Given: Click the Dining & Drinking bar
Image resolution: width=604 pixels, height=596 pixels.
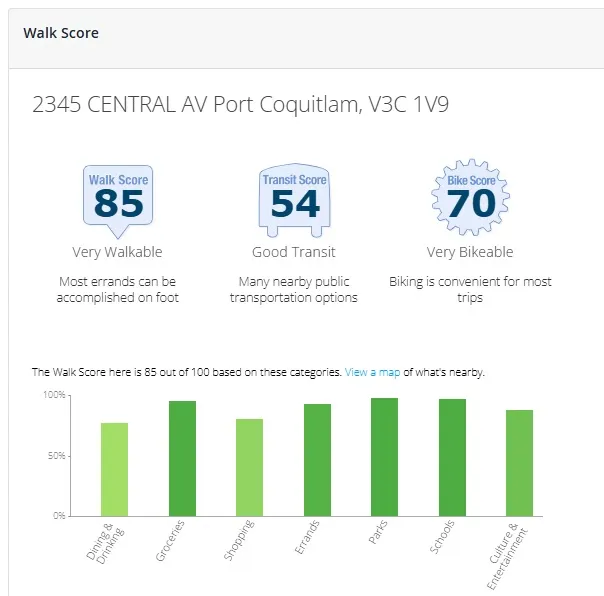Looking at the screenshot, I should point(114,469).
